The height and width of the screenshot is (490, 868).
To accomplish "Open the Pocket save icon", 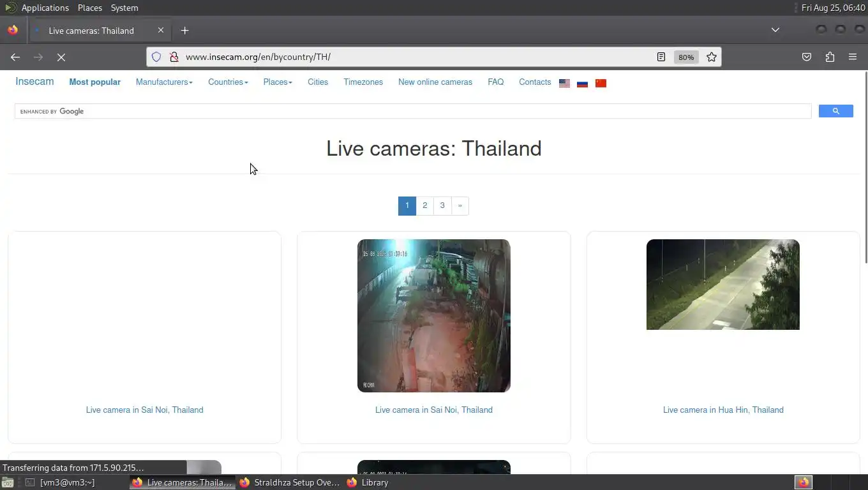I will [807, 57].
